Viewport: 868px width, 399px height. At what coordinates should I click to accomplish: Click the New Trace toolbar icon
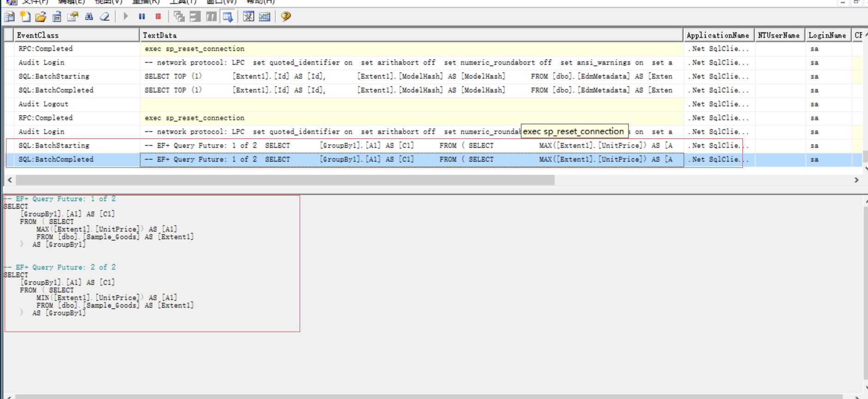tap(9, 17)
